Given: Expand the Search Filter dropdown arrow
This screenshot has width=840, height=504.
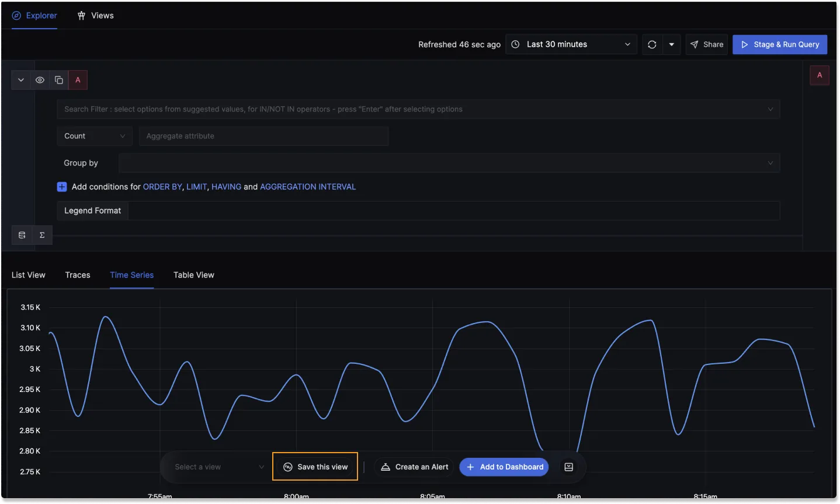Looking at the screenshot, I should click(x=770, y=109).
